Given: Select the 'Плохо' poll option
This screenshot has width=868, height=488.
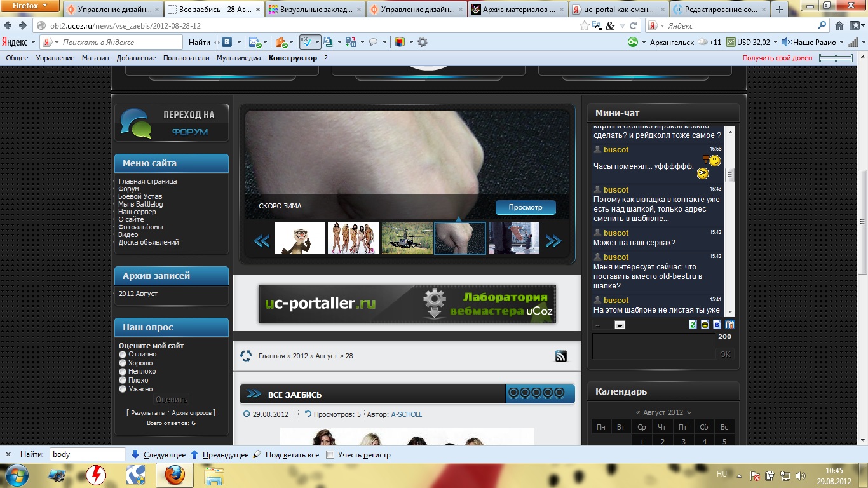Looking at the screenshot, I should tap(123, 381).
